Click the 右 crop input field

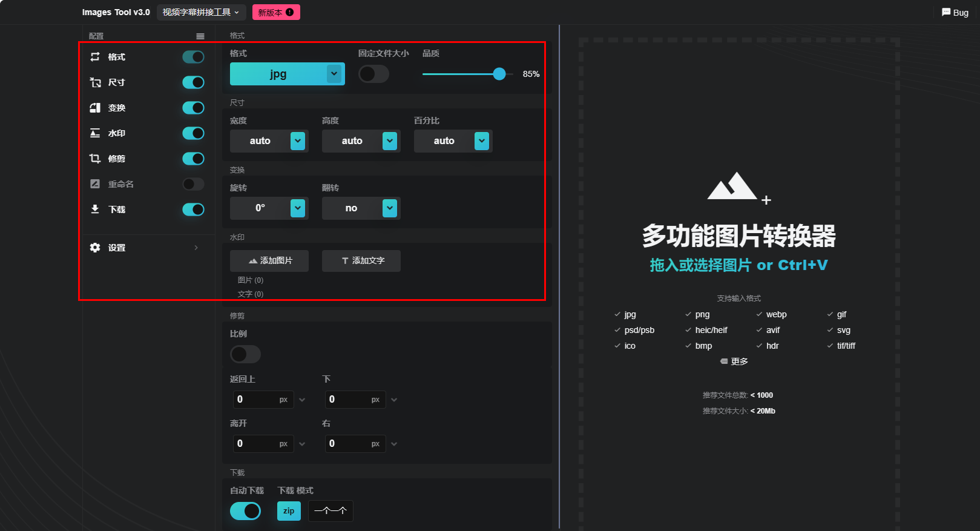coord(355,444)
